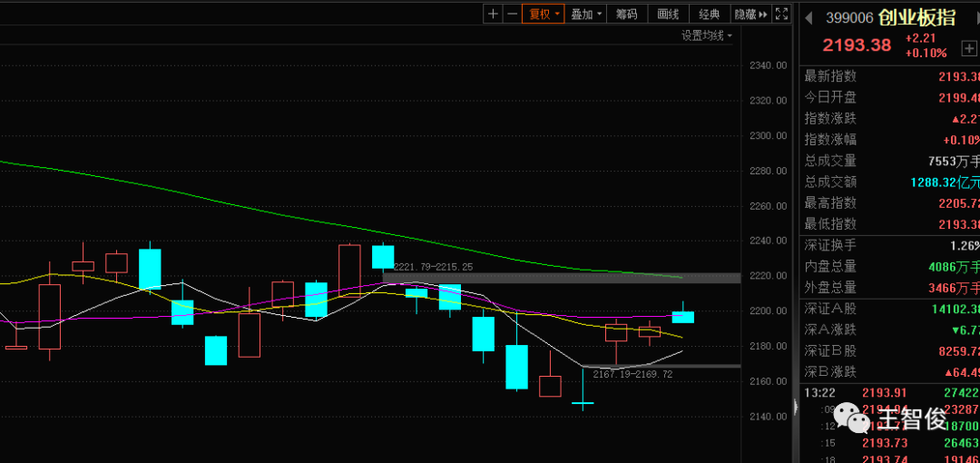The width and height of the screenshot is (980, 463).
Task: Click the 2200.00 price axis label
Action: [x=767, y=311]
